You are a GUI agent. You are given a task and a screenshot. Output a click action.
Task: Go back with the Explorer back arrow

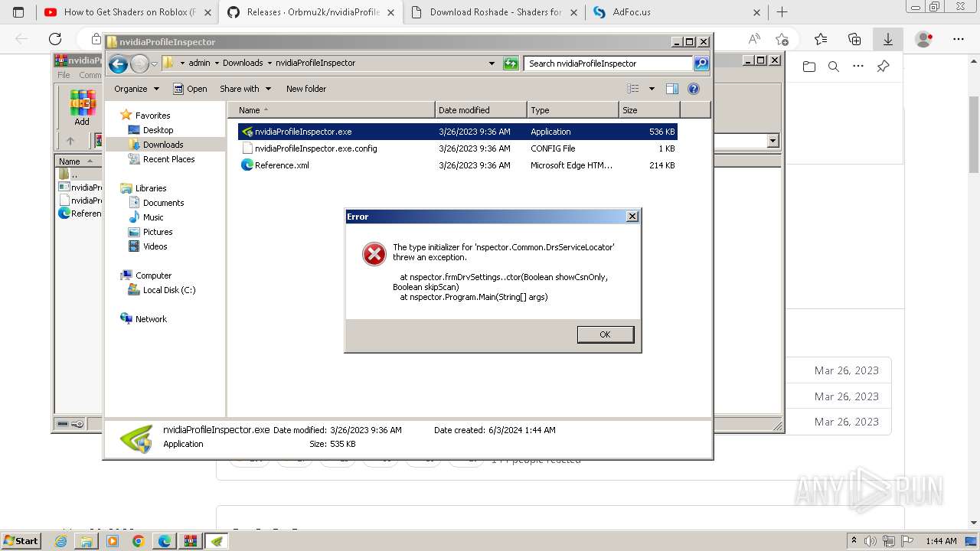118,64
